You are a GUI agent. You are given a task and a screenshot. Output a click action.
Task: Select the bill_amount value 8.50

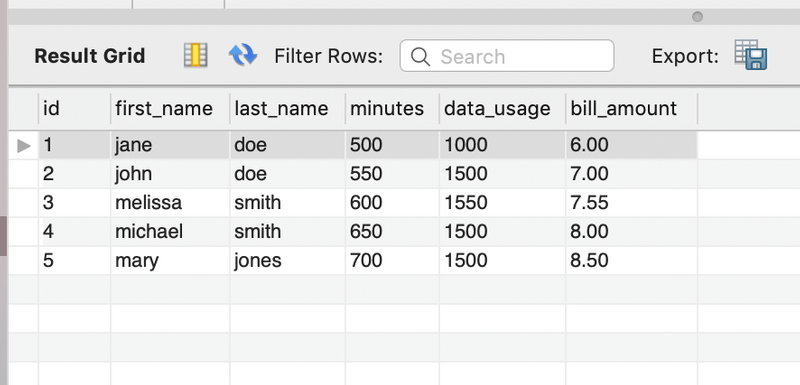point(632,261)
